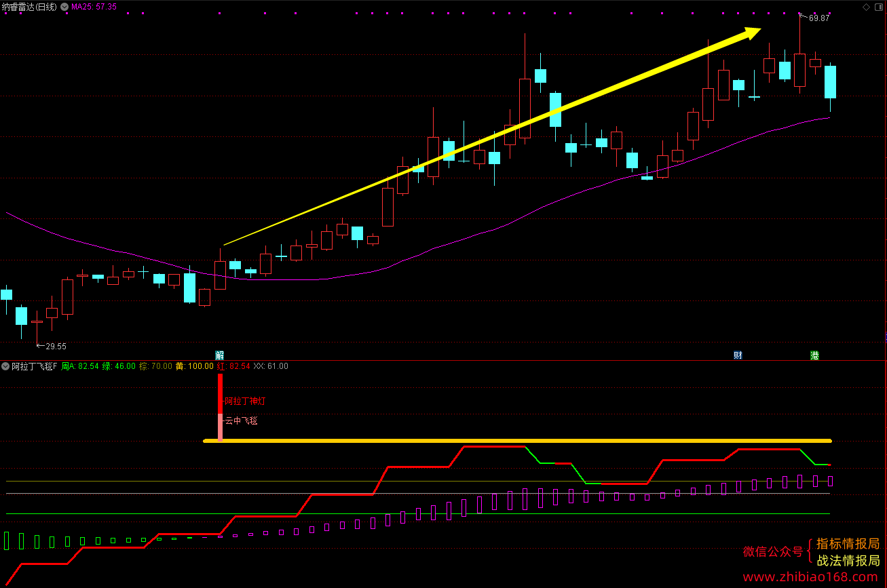
Task: Click the 绿: 46.00 value
Action: [x=119, y=366]
